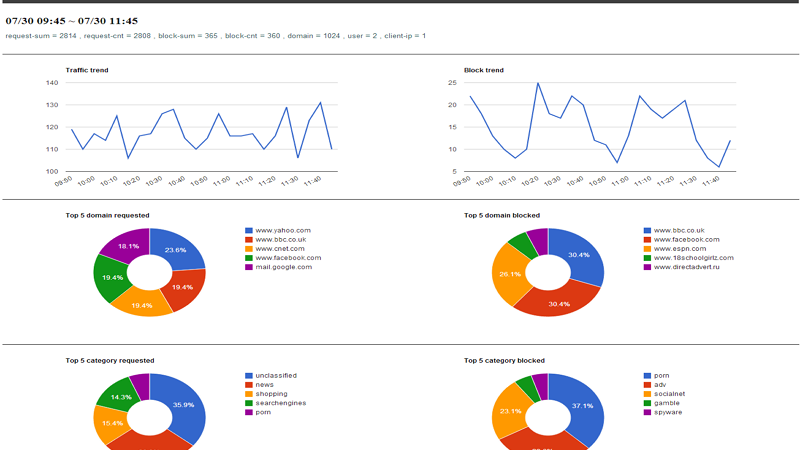The height and width of the screenshot is (450, 800).
Task: Click the red 30.4% slice in domain blocked
Action: tap(559, 303)
